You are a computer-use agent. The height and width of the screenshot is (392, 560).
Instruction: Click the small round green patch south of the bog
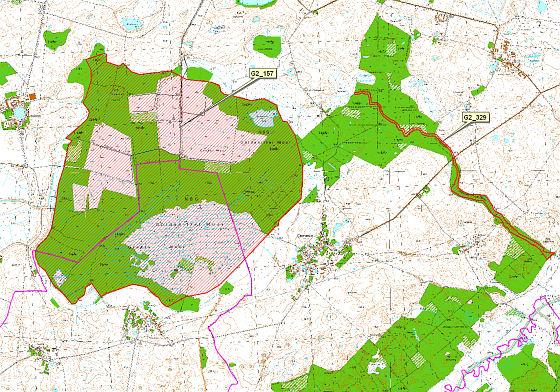(226, 288)
